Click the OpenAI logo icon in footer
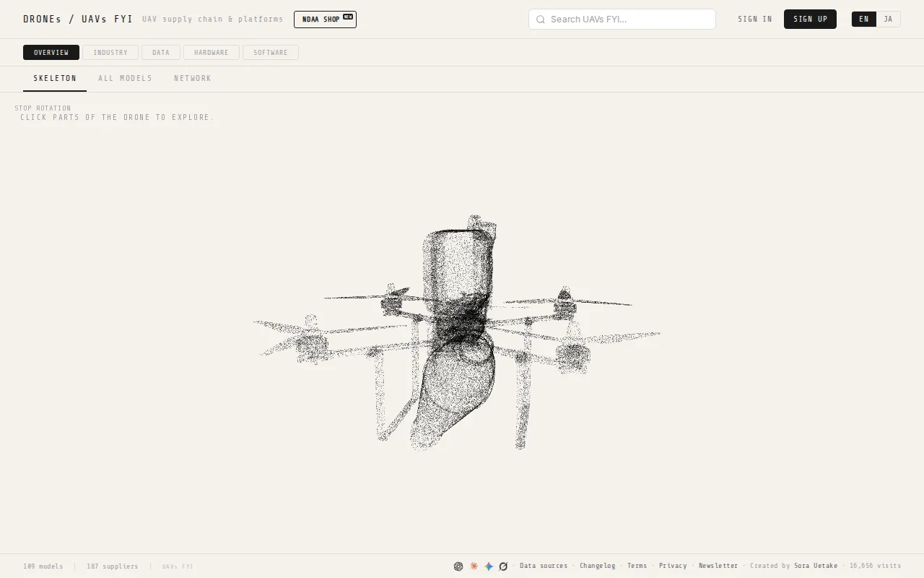The image size is (924, 578). point(458,566)
